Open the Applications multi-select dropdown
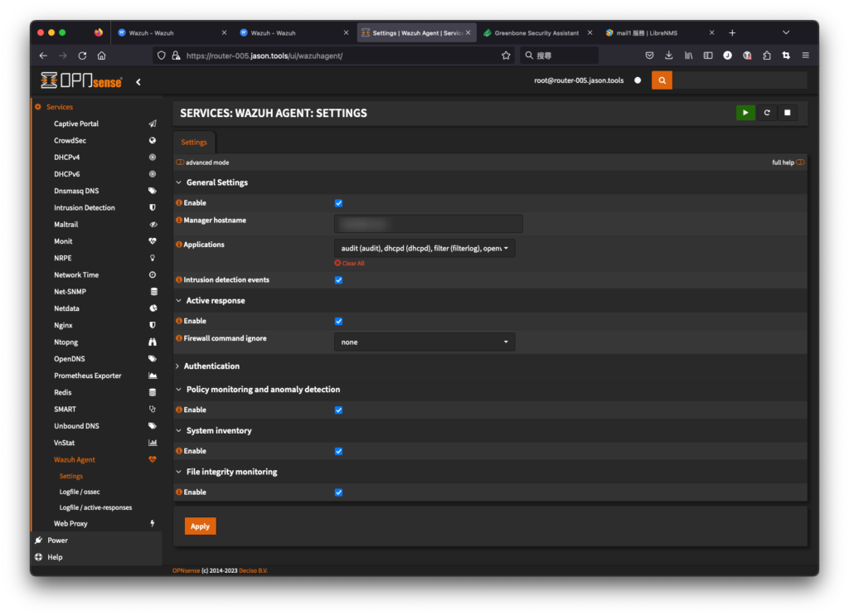Viewport: 849px width, 616px height. tap(424, 249)
